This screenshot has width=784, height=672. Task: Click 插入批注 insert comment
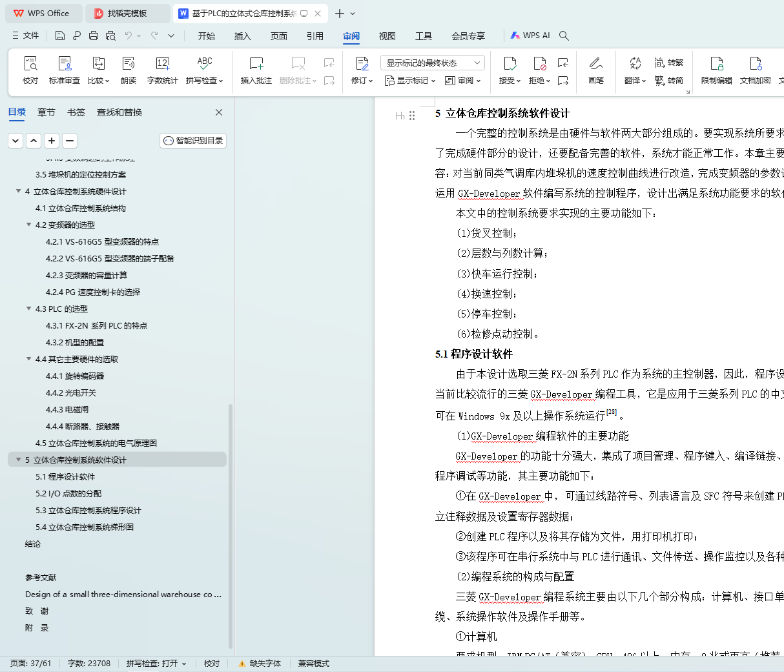coord(256,70)
